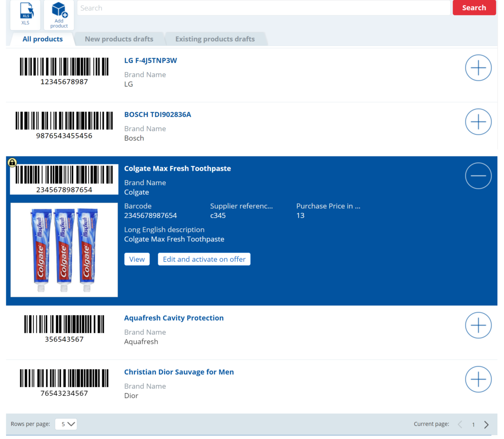Click the barcode image 356543567
Screen dimensions: 504x439
(64, 329)
